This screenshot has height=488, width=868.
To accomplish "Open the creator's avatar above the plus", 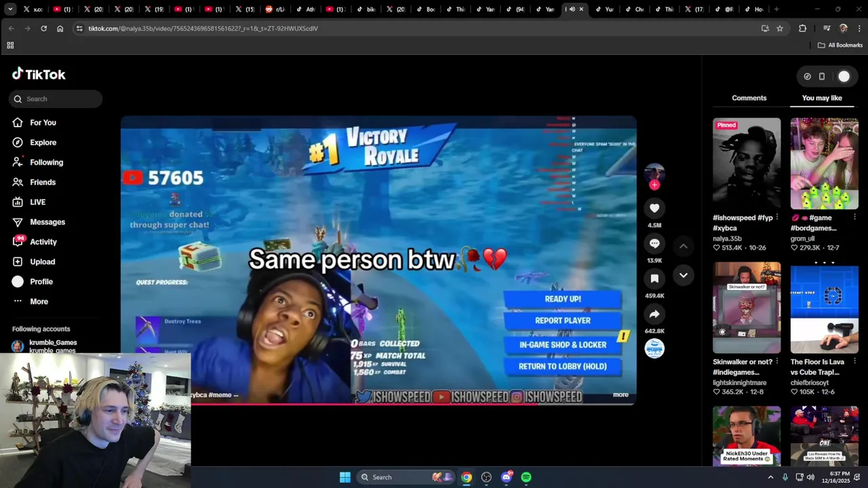I will tap(654, 172).
